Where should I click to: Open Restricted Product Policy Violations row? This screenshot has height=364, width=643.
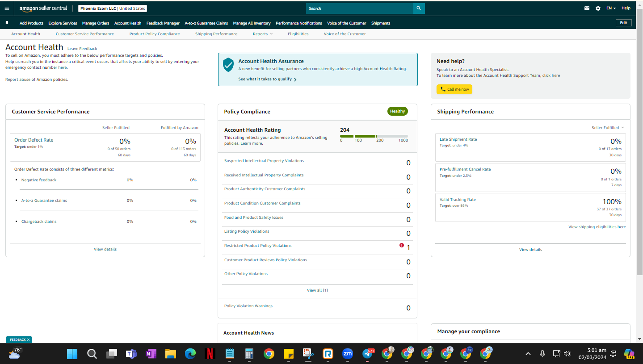click(x=317, y=247)
